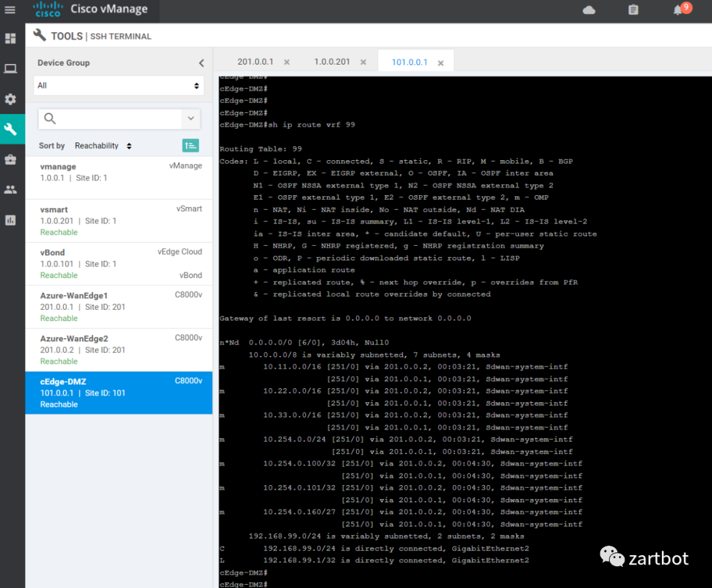Screen dimensions: 712x588
Task: Click the 10.11.0.0/16 route entry
Action: pos(394,367)
